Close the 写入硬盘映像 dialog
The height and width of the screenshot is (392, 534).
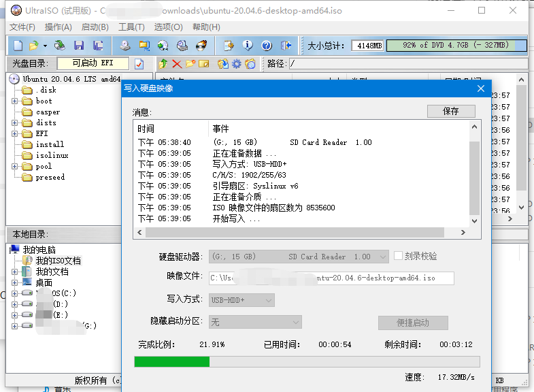pos(481,88)
